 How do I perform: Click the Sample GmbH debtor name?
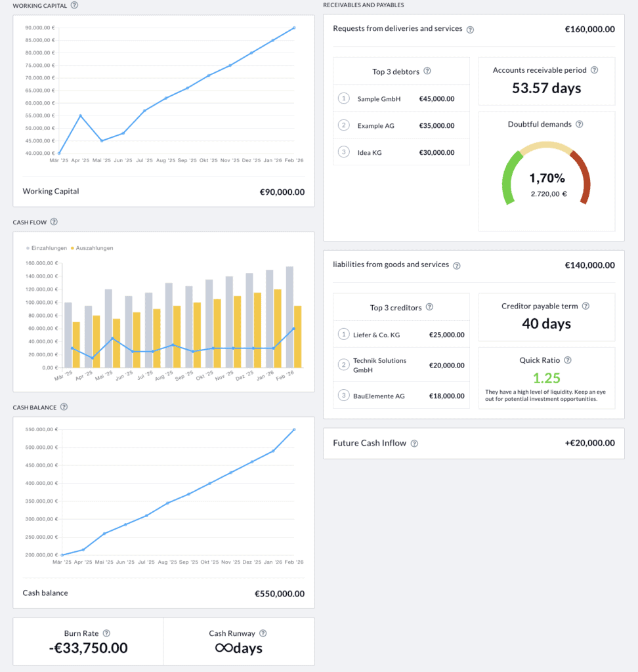(x=379, y=99)
